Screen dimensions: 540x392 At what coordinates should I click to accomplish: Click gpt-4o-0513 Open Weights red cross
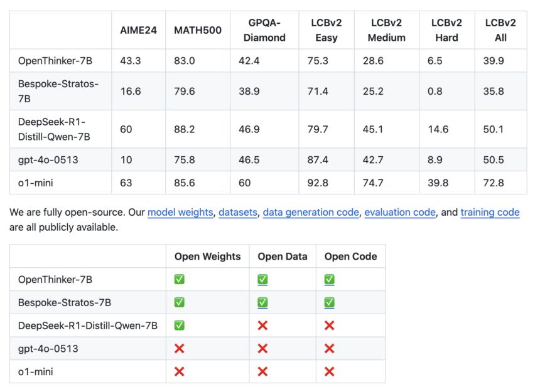(x=179, y=349)
